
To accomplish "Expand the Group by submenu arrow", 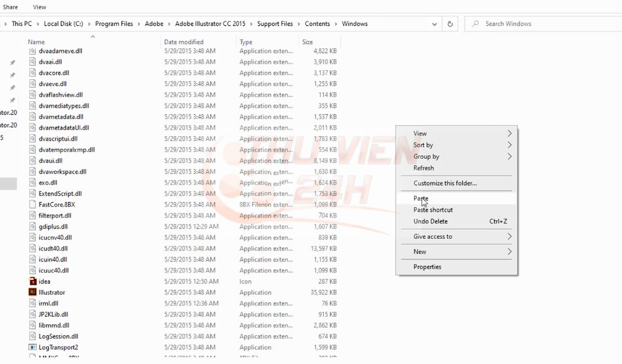I will [x=509, y=156].
